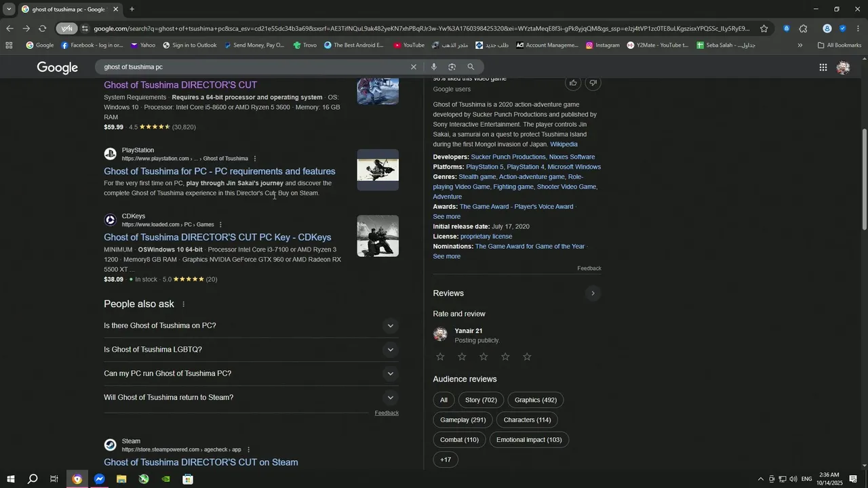
Task: Click See more under Nominations
Action: (447, 257)
